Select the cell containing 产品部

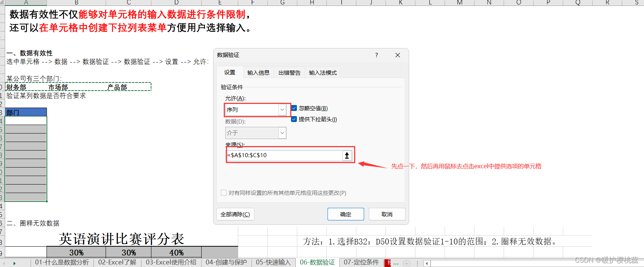click(x=129, y=87)
